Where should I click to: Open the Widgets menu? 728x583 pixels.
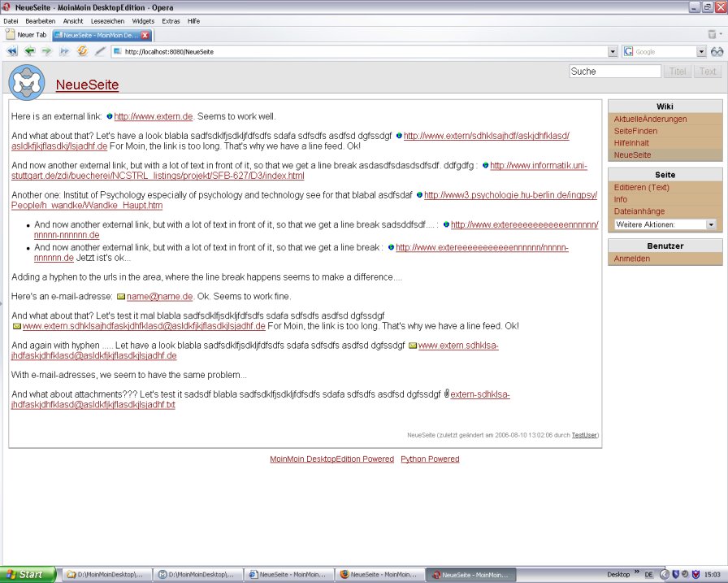143,20
